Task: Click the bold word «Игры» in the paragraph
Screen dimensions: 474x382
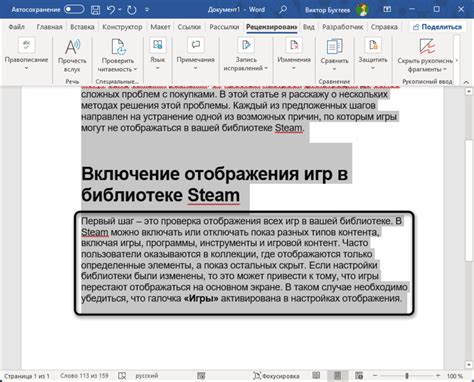Action: tap(201, 298)
